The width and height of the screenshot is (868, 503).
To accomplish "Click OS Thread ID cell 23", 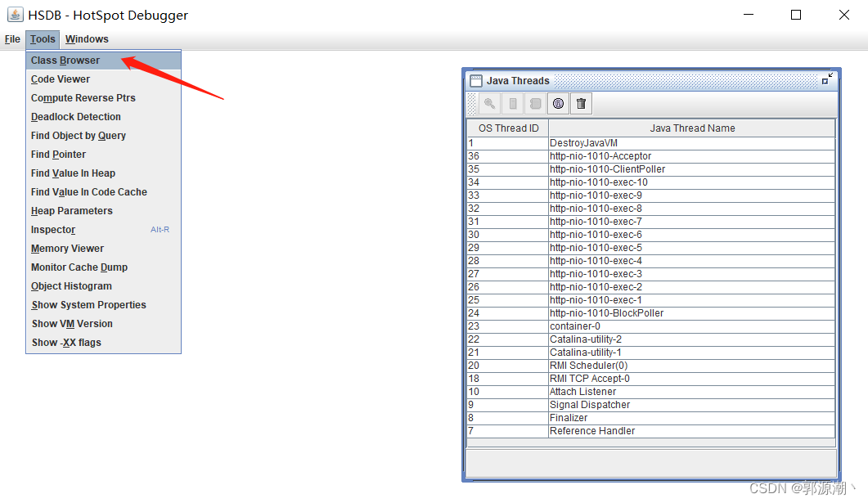I will pyautogui.click(x=507, y=326).
